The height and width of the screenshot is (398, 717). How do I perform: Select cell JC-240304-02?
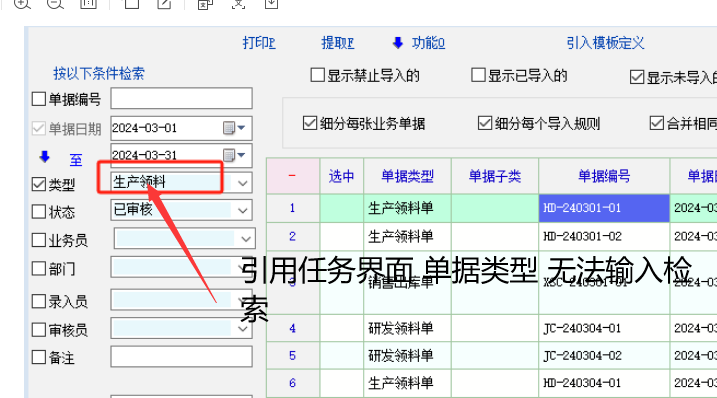(604, 355)
